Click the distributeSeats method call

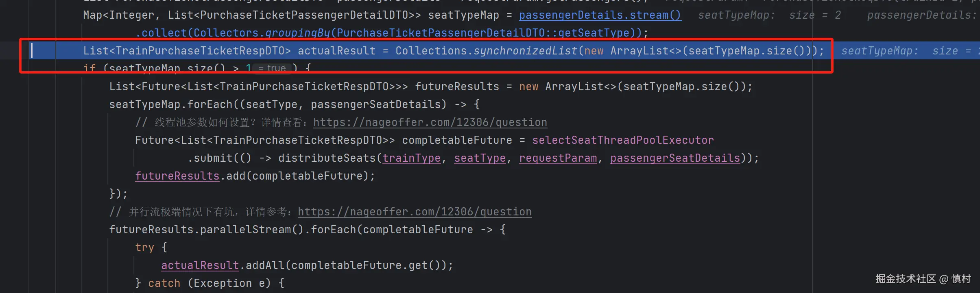pos(327,158)
